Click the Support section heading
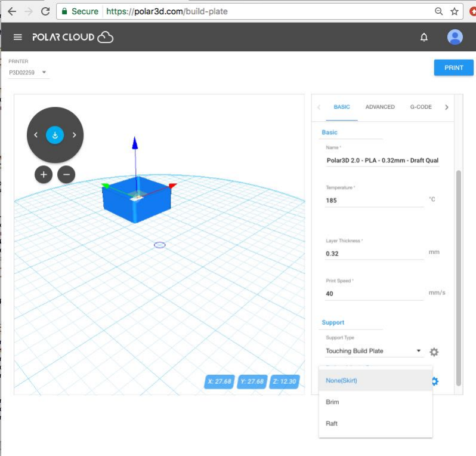Image resolution: width=476 pixels, height=456 pixels. point(333,322)
